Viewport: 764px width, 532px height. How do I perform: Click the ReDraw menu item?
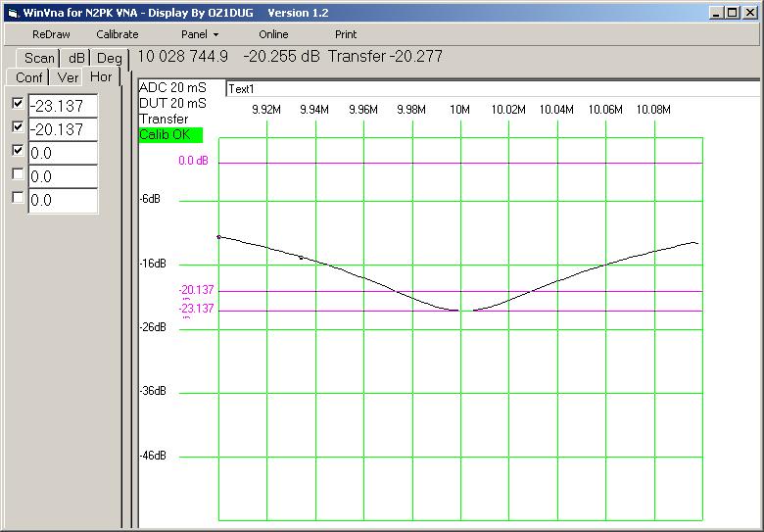(x=51, y=34)
